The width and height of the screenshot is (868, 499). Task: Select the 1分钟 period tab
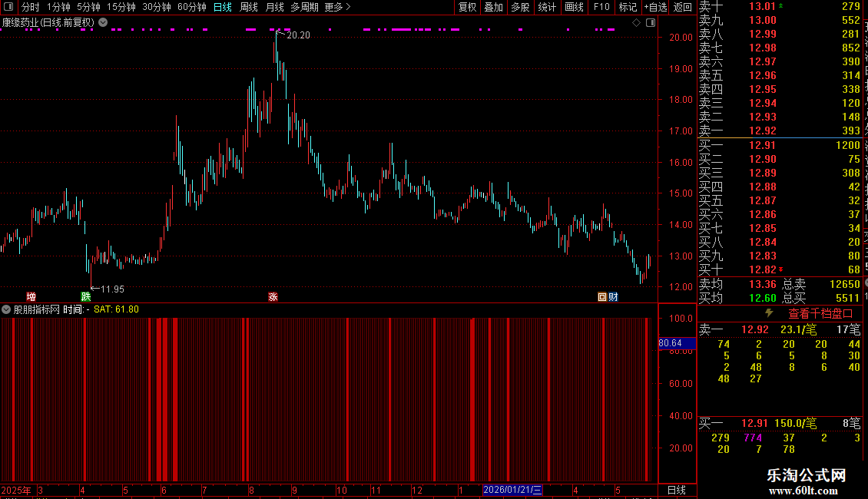(x=58, y=7)
